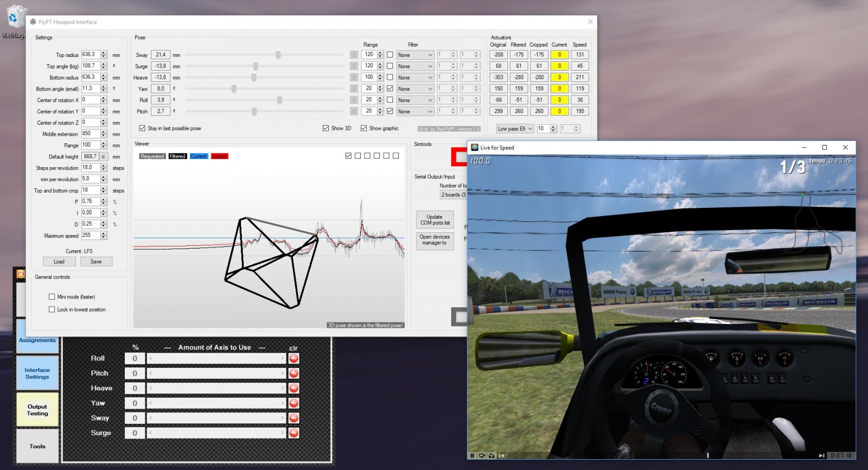Jump to the replay end with the skip-forward icon
This screenshot has width=868, height=470.
822,455
